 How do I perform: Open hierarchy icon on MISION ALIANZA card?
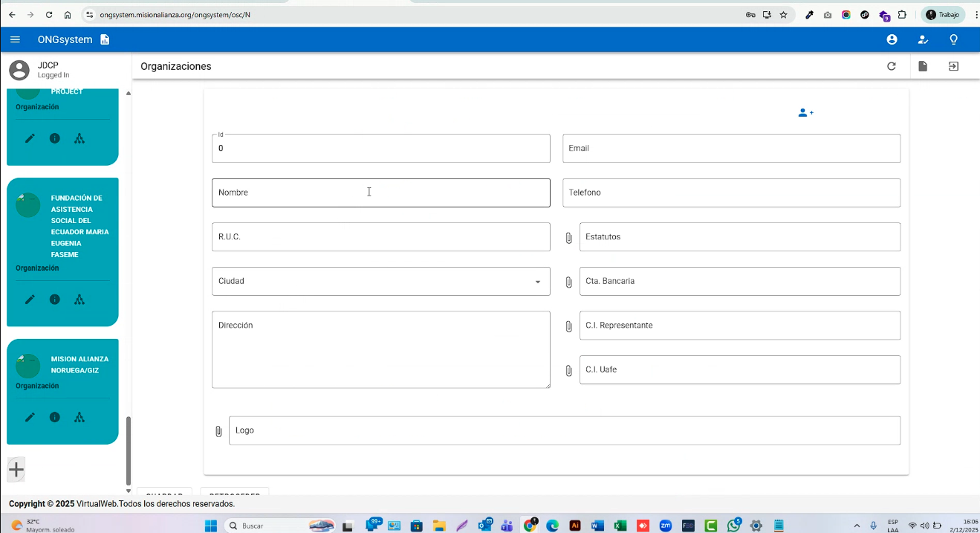point(79,417)
